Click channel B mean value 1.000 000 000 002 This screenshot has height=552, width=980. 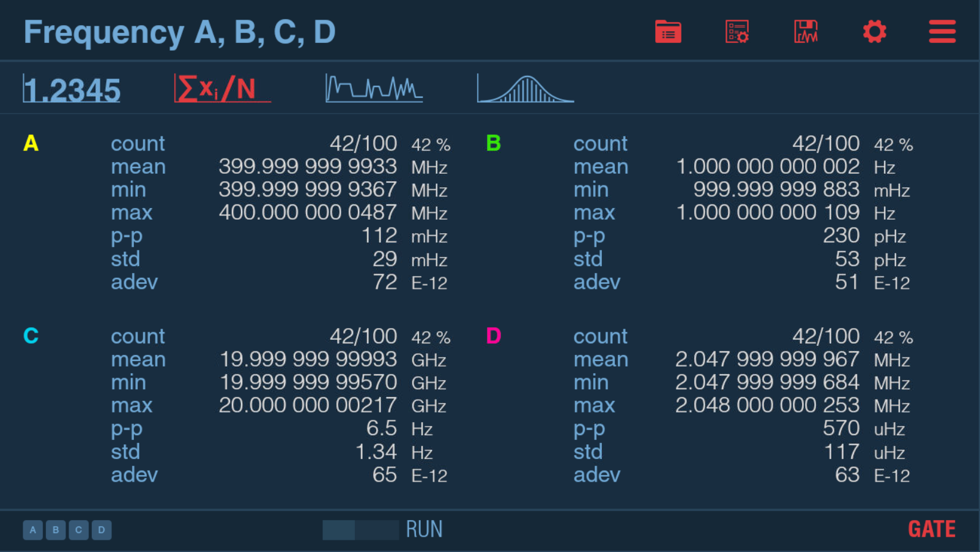(768, 166)
